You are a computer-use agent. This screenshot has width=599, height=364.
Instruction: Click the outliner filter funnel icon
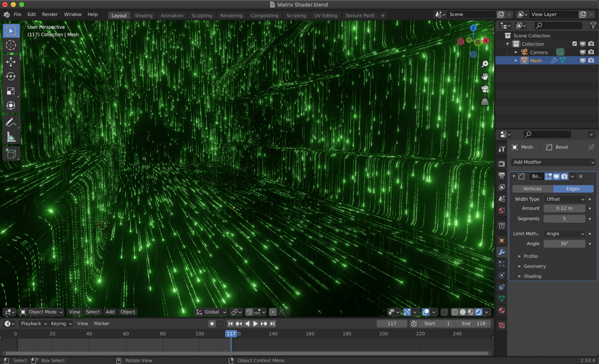pos(593,25)
